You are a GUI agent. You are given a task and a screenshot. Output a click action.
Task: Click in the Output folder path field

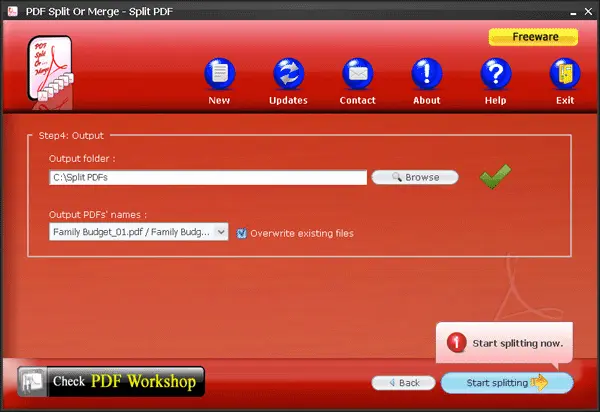pyautogui.click(x=208, y=178)
